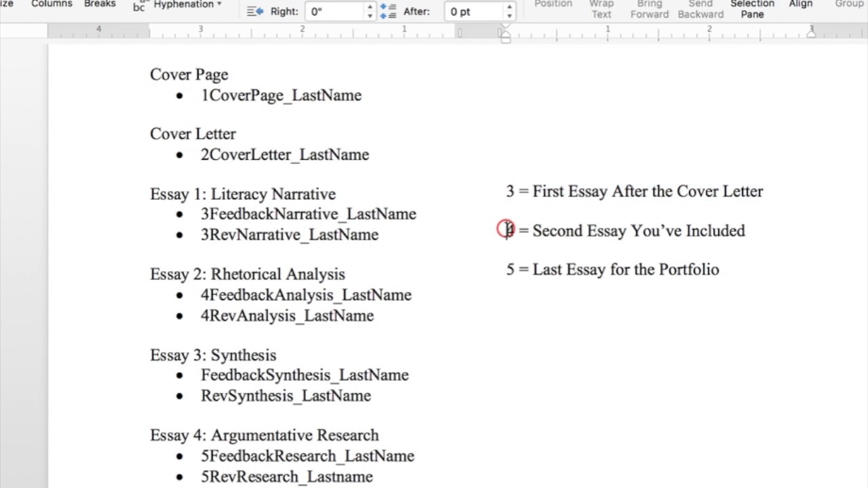Image resolution: width=868 pixels, height=488 pixels.
Task: Click the Align button
Action: pos(801,4)
